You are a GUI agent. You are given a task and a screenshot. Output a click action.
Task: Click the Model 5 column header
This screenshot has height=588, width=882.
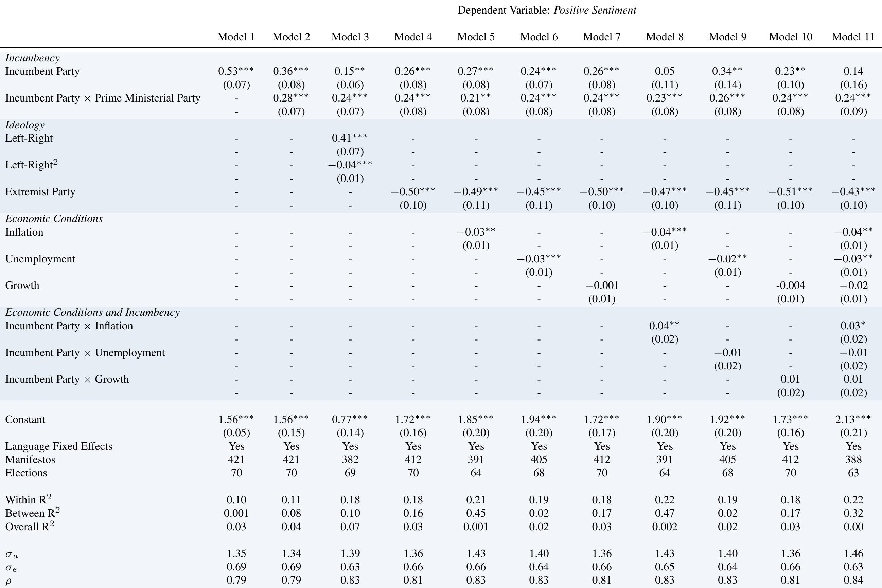coord(476,37)
